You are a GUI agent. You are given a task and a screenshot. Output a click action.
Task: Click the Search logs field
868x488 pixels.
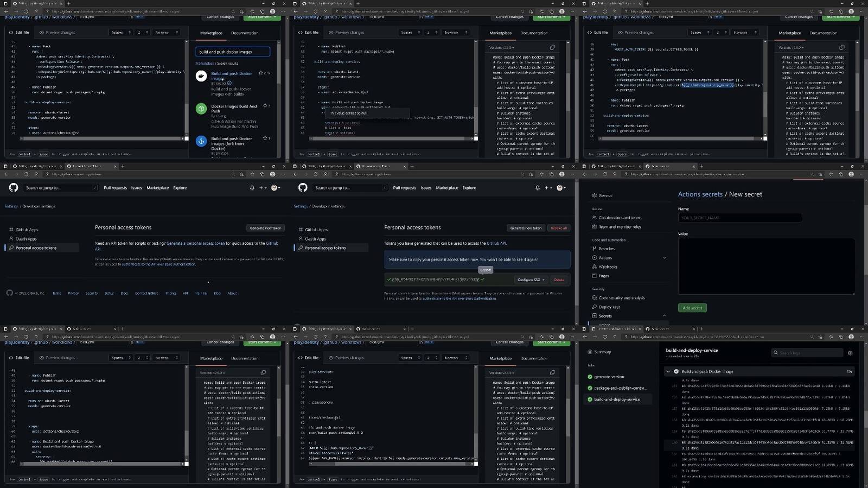pyautogui.click(x=807, y=353)
